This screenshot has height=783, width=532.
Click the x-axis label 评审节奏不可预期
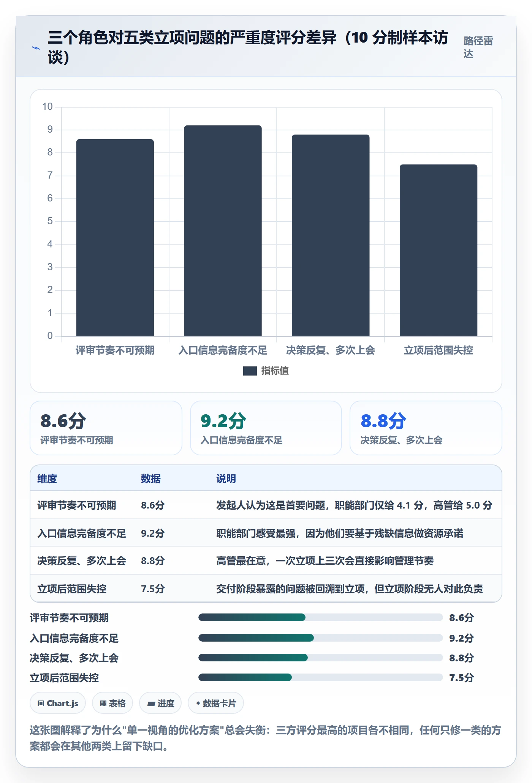pos(115,350)
